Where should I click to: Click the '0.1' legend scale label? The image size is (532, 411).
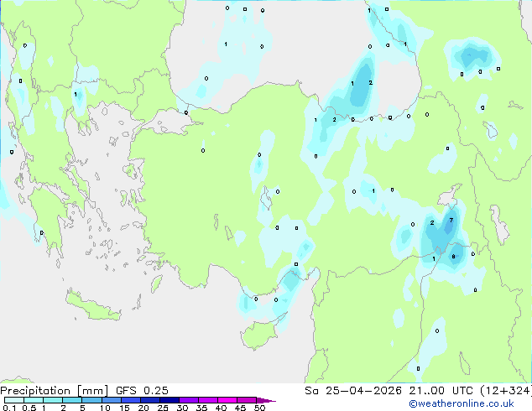coord(9,408)
